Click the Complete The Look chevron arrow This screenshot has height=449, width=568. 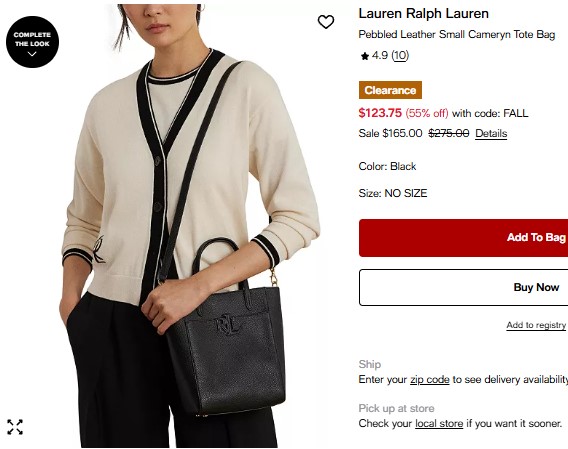(x=32, y=54)
